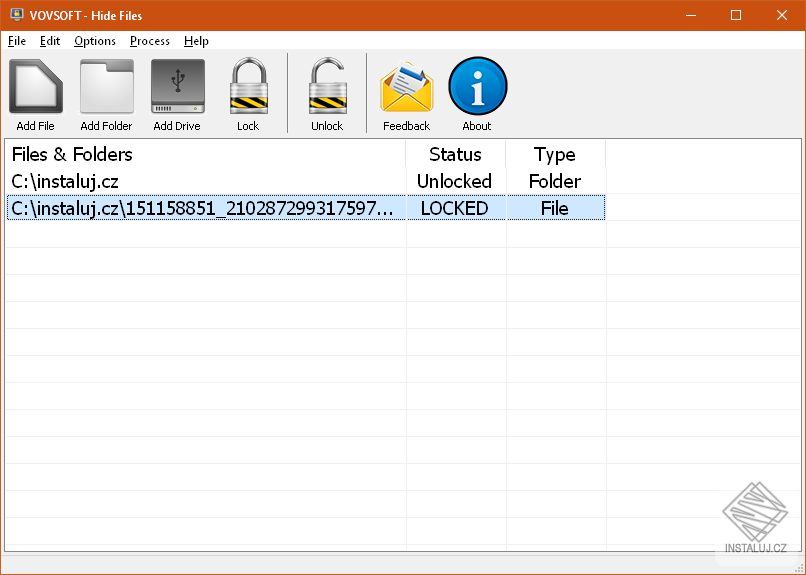Click the window resize grip corner
The width and height of the screenshot is (806, 575).
click(799, 568)
